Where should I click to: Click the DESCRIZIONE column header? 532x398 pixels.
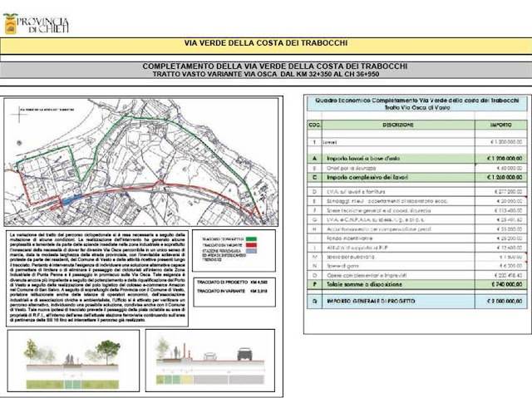tap(398, 125)
